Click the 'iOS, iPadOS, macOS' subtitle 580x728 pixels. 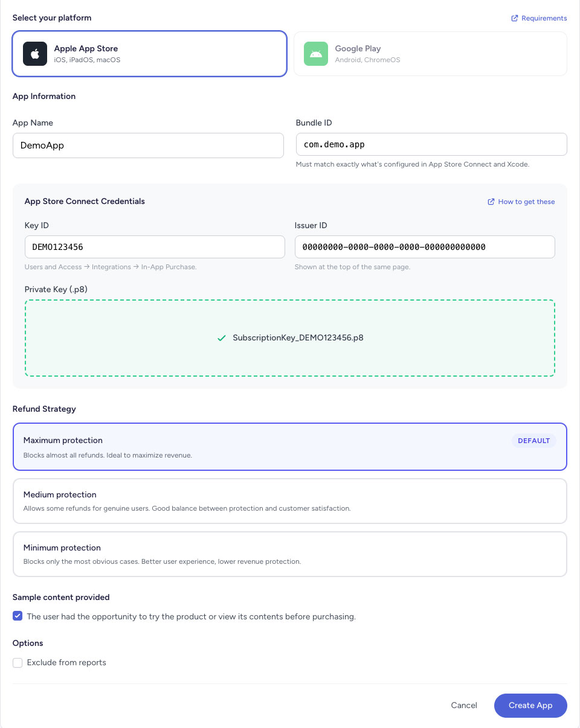click(x=87, y=60)
